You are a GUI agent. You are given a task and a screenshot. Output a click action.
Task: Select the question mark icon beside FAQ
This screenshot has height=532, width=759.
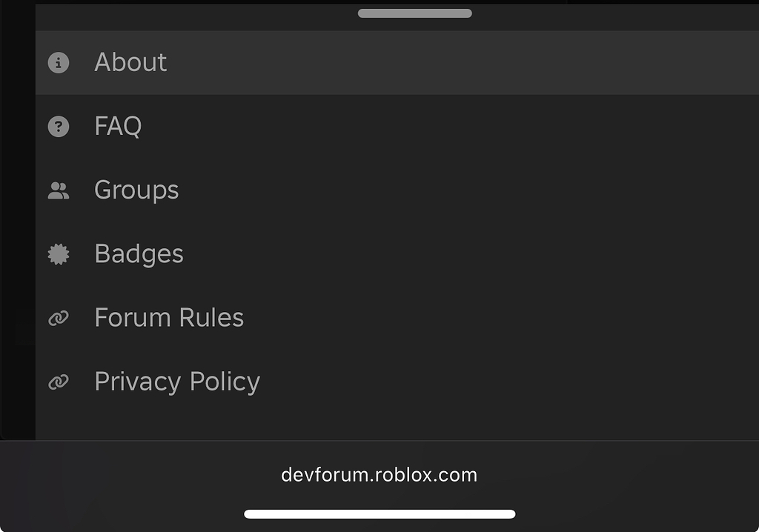59,126
